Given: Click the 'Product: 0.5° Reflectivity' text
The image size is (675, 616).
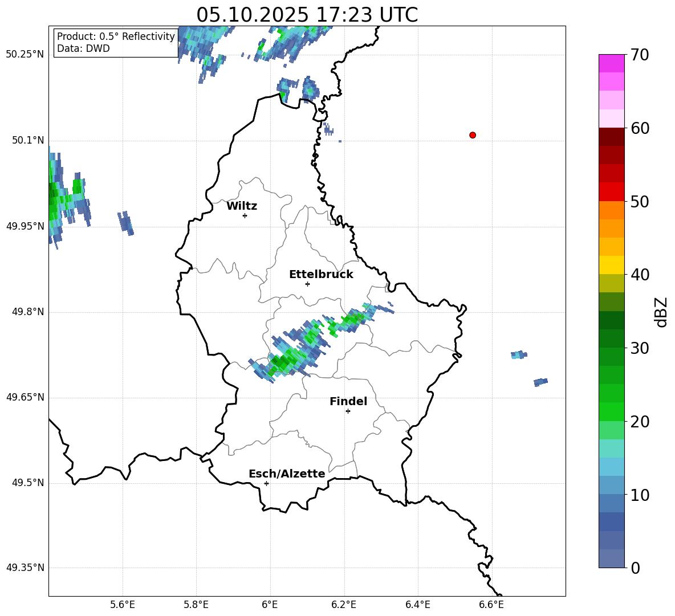Looking at the screenshot, I should (116, 36).
